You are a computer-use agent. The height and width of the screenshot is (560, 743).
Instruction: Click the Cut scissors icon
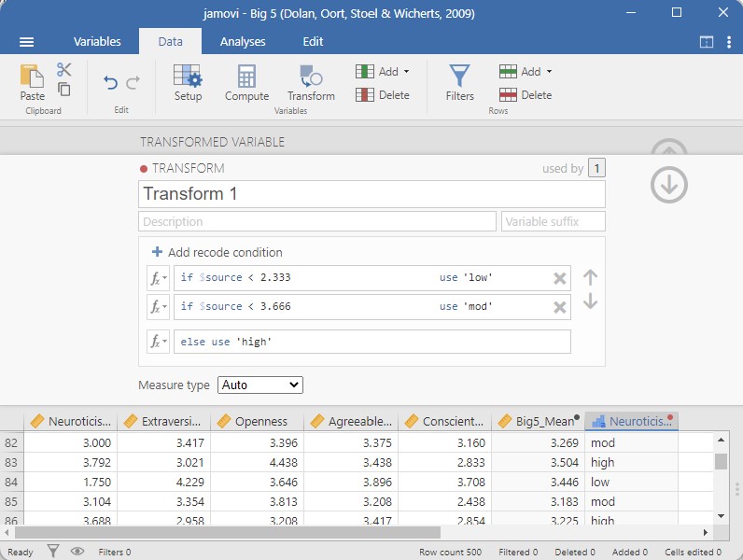[64, 70]
